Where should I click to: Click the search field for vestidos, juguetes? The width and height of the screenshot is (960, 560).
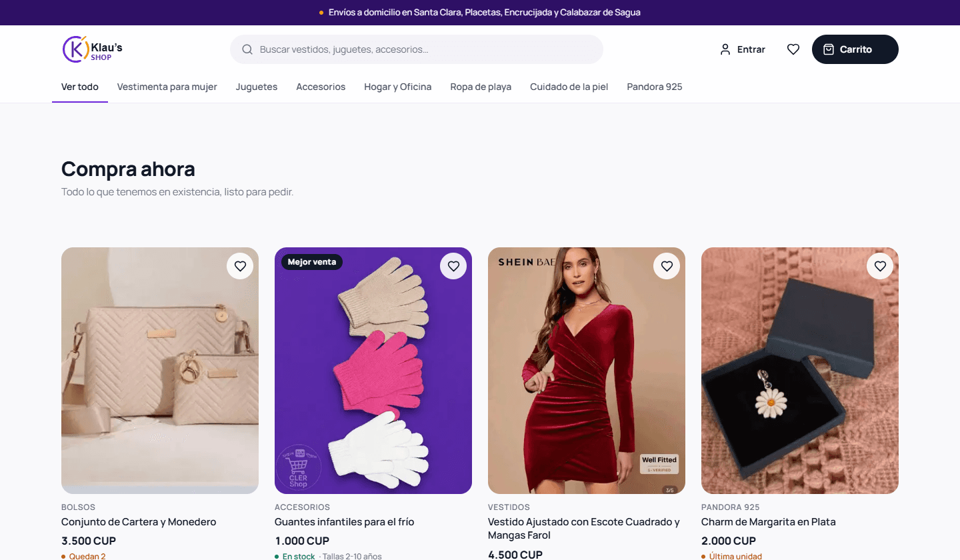point(417,49)
